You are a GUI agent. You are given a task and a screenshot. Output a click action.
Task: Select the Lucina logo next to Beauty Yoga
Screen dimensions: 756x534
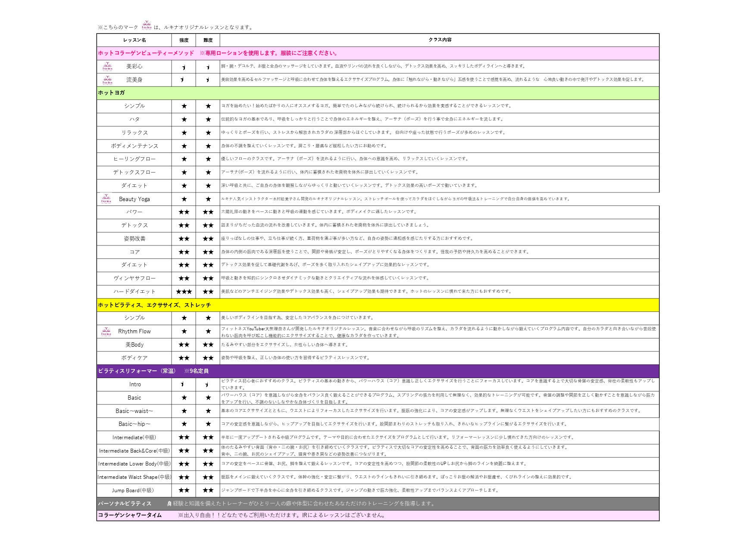tap(106, 199)
